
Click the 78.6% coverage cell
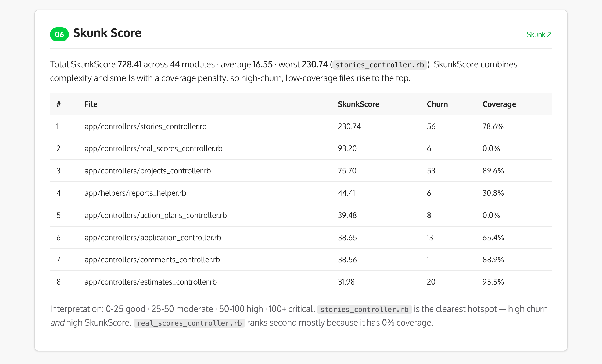coord(493,126)
